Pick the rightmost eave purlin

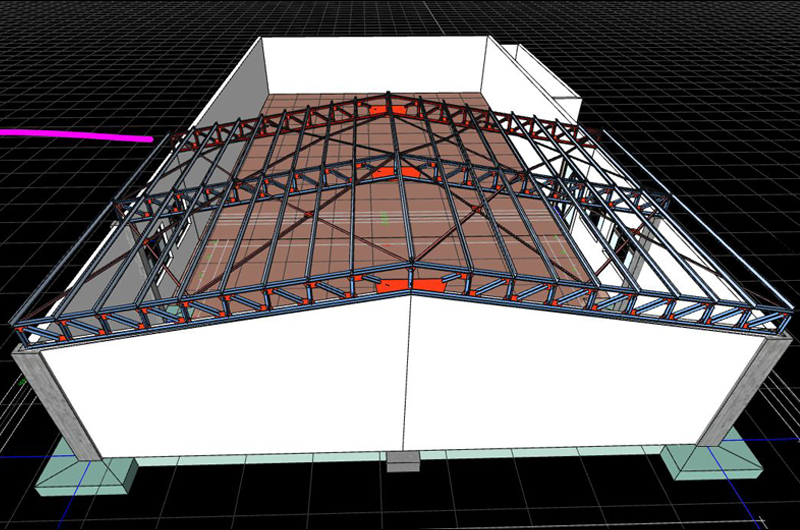click(x=697, y=218)
